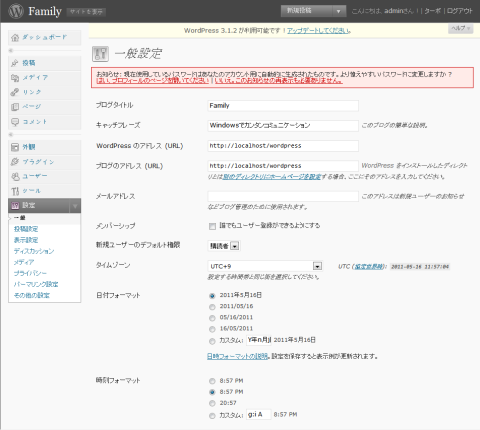
Task: Open Writing settings (投稿設定) submenu
Action: tap(26, 229)
